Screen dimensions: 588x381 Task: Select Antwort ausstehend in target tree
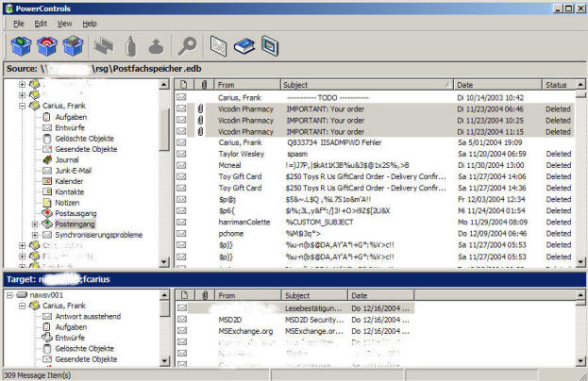pos(88,317)
